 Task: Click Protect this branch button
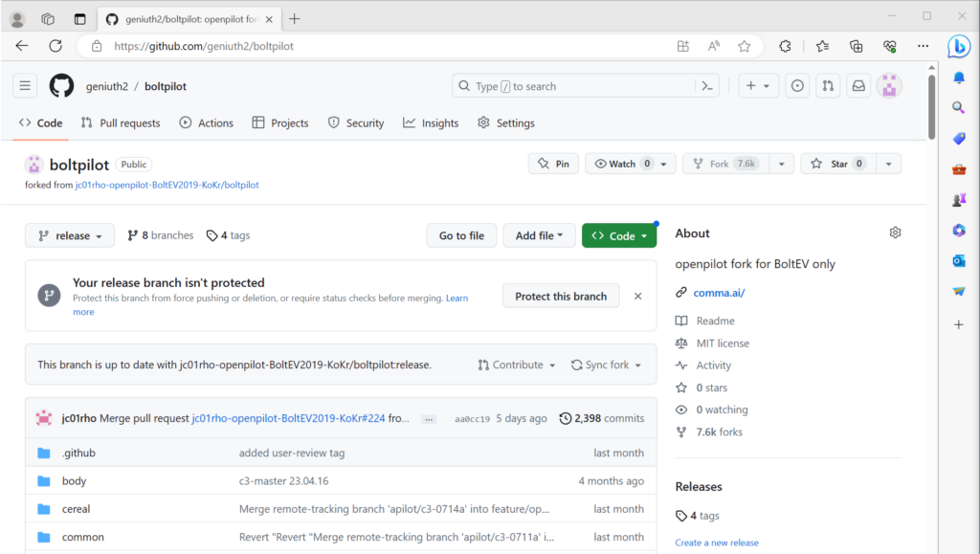pyautogui.click(x=561, y=296)
